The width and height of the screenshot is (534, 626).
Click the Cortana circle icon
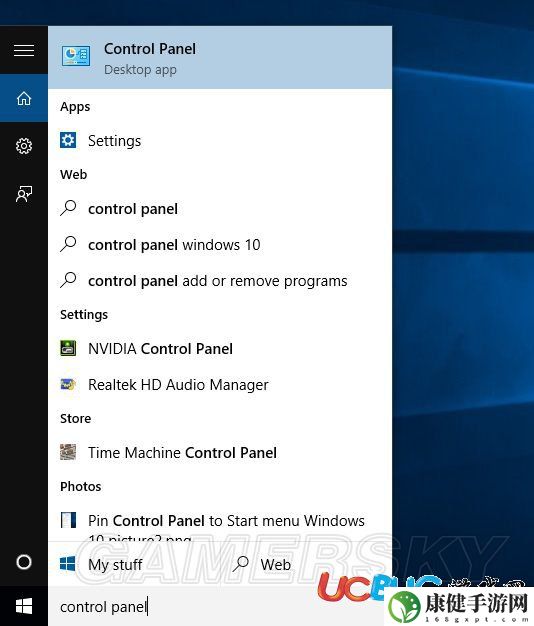click(24, 562)
